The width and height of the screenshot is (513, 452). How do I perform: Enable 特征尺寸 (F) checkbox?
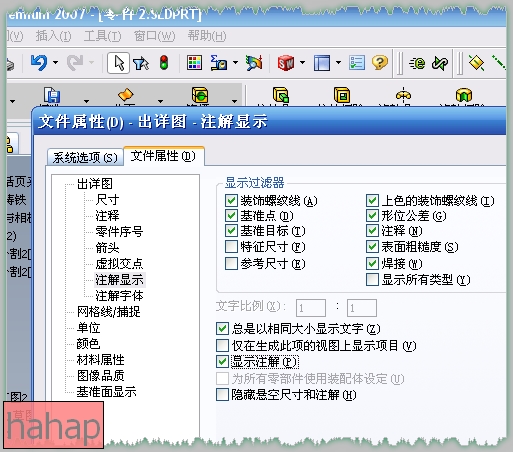231,247
